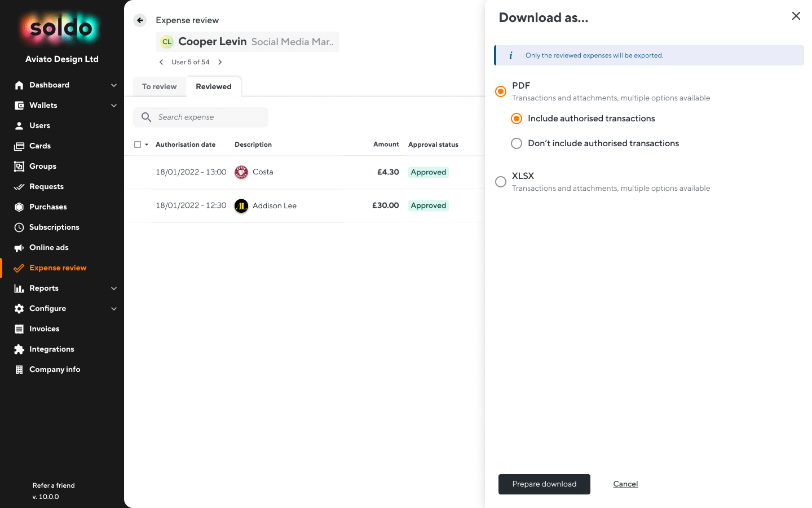Click the Integrations puzzle icon
Viewport: 812px width, 508px height.
coord(19,349)
